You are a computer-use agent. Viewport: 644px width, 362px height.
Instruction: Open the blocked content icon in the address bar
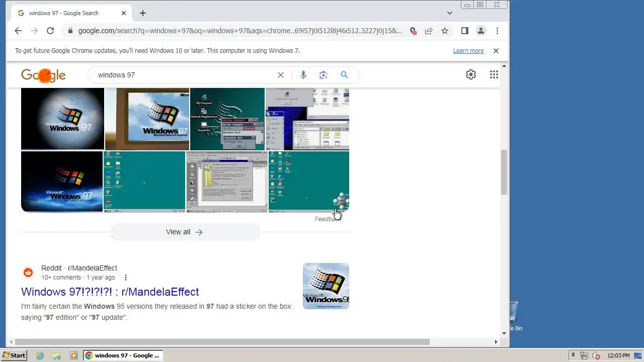[x=413, y=31]
